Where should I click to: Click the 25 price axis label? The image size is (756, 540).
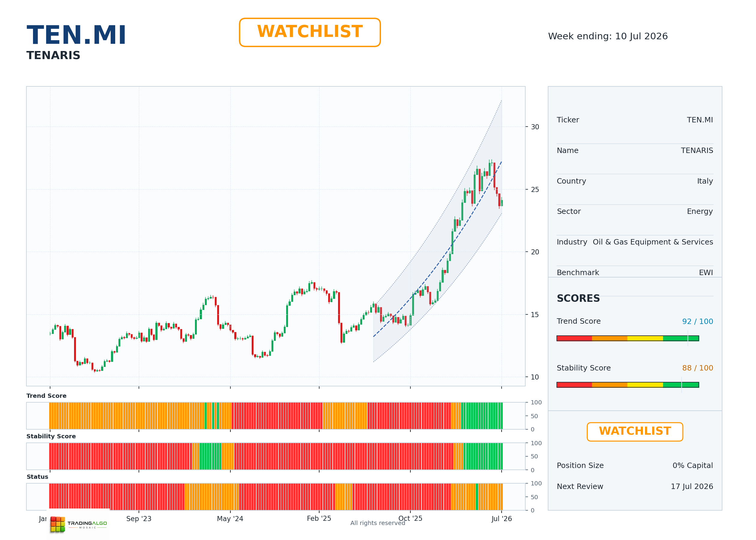[535, 190]
